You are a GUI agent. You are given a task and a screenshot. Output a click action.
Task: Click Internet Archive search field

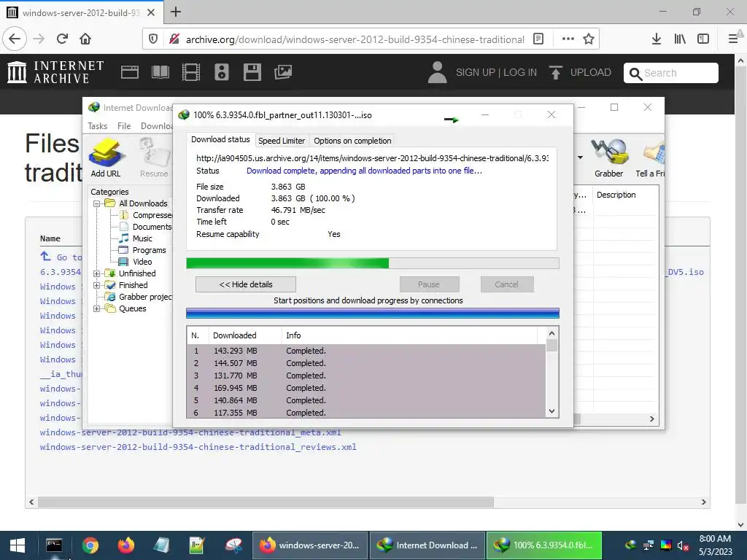[671, 73]
